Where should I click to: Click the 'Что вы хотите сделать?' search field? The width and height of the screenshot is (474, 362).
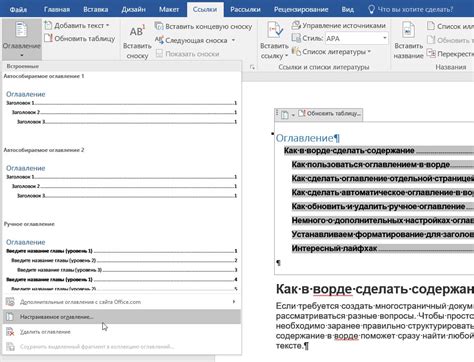(x=415, y=9)
